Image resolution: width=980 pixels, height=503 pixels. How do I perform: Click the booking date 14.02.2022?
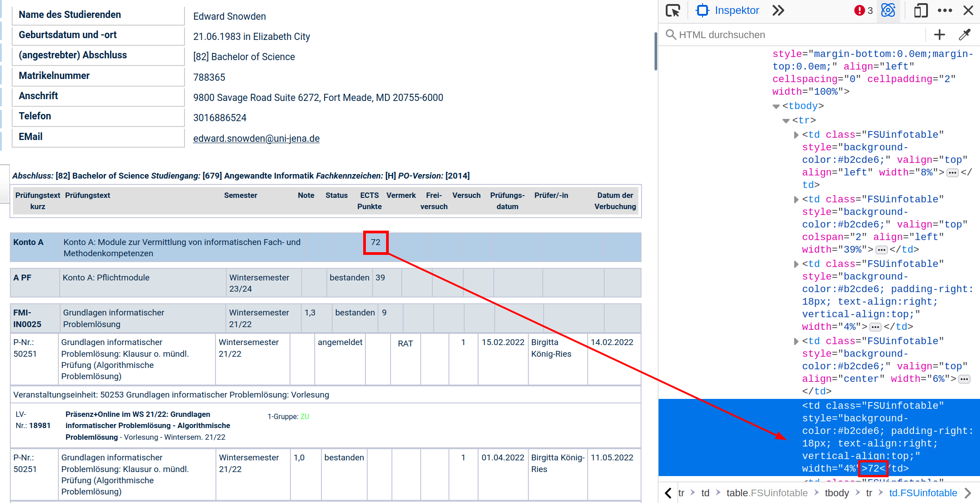coord(612,342)
